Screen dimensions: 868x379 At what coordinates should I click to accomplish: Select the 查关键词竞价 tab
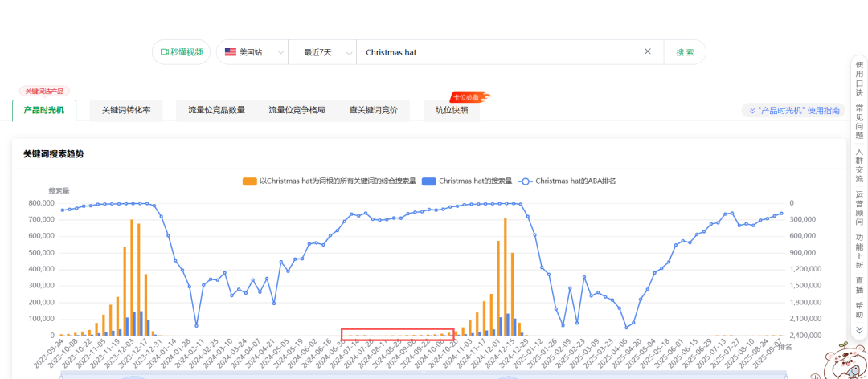(x=373, y=110)
